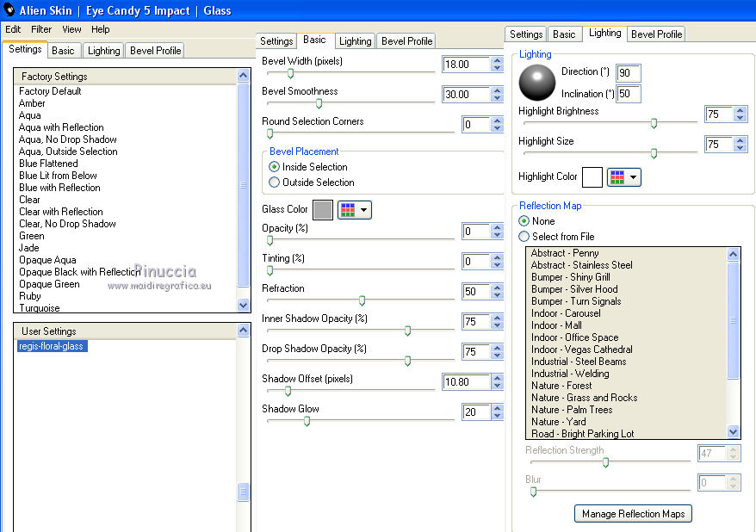Select Aqua with Reflection preset
The height and width of the screenshot is (532, 756).
click(61, 127)
